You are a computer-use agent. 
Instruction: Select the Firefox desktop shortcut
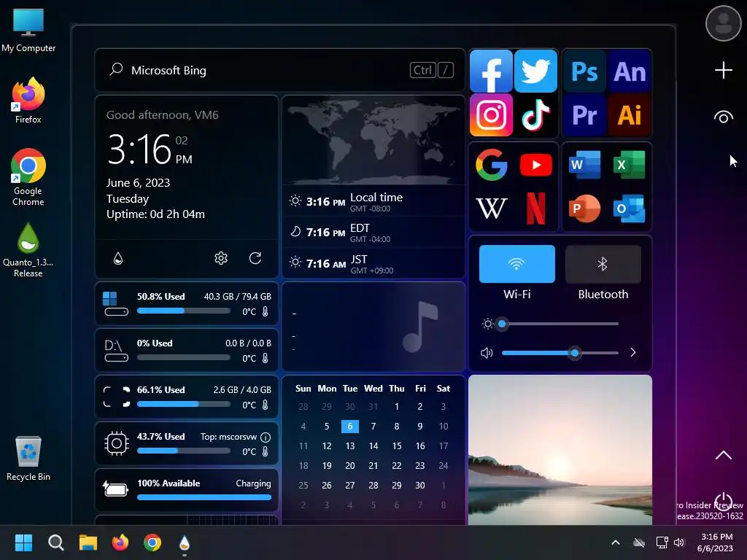click(28, 101)
